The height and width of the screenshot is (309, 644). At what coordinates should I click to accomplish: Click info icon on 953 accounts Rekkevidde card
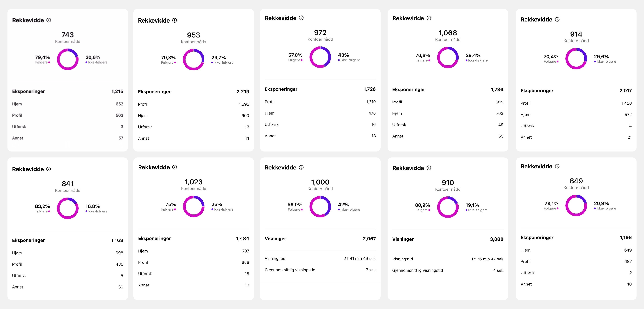tap(175, 20)
